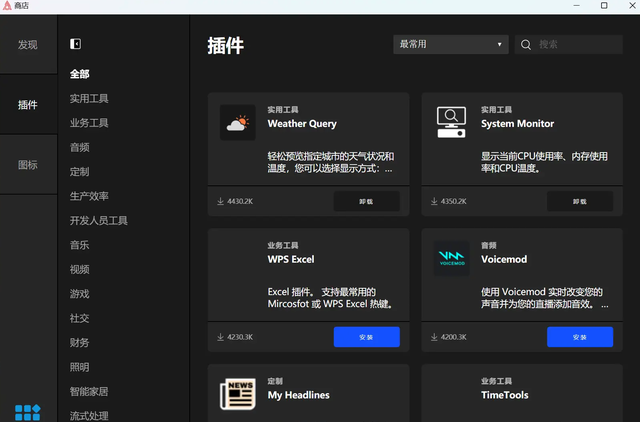Click WPS Excel description text
The height and width of the screenshot is (422, 640).
(x=330, y=298)
